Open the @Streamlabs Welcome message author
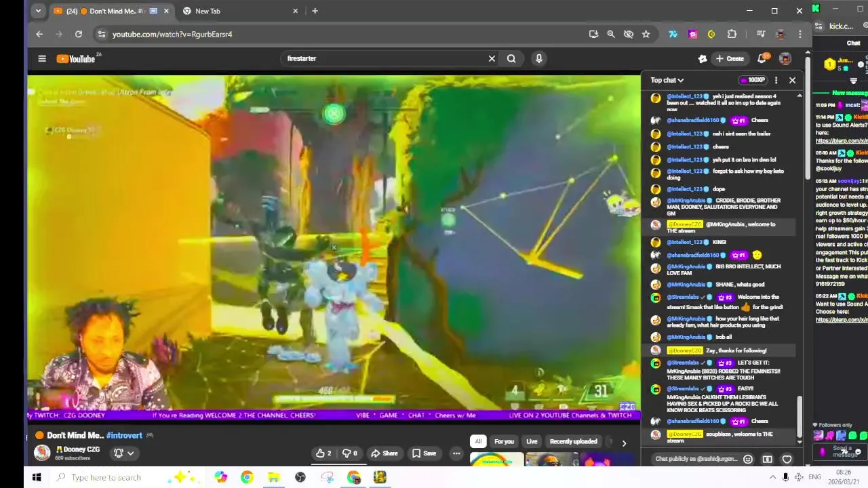 (x=683, y=297)
